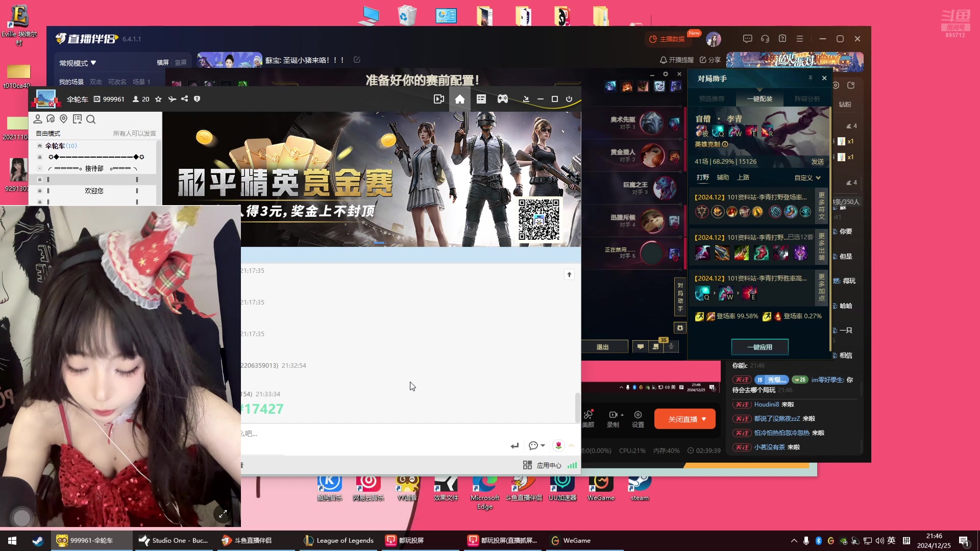Click the airplane icon next to the channel ID
Image resolution: width=980 pixels, height=551 pixels.
click(172, 99)
